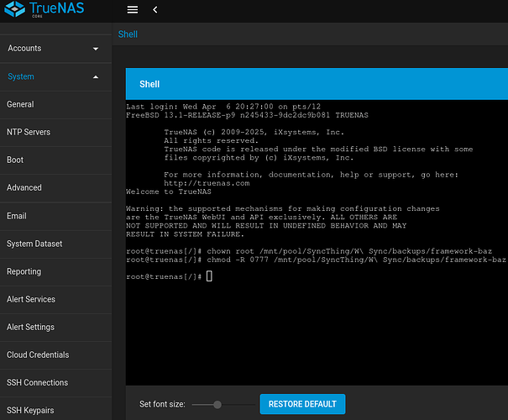
Task: Open SSH Connections
Action: tap(55, 383)
